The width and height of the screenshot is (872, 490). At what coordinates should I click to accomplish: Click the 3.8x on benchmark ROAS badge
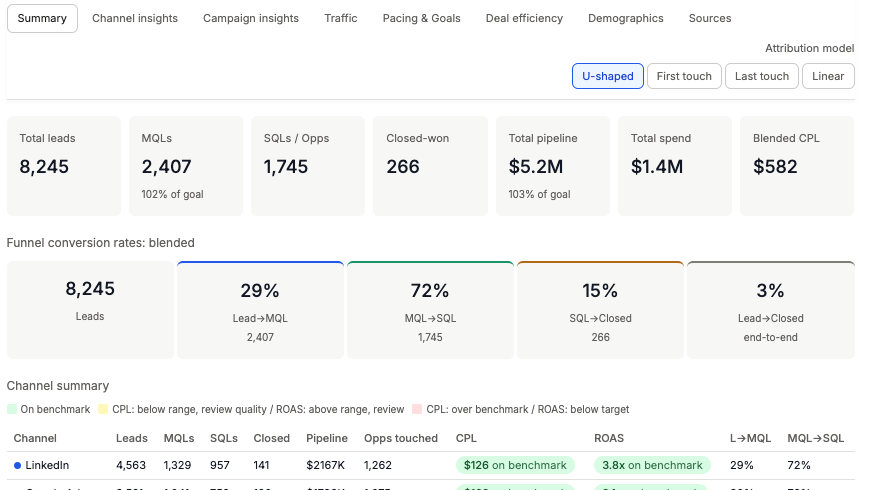click(x=652, y=466)
